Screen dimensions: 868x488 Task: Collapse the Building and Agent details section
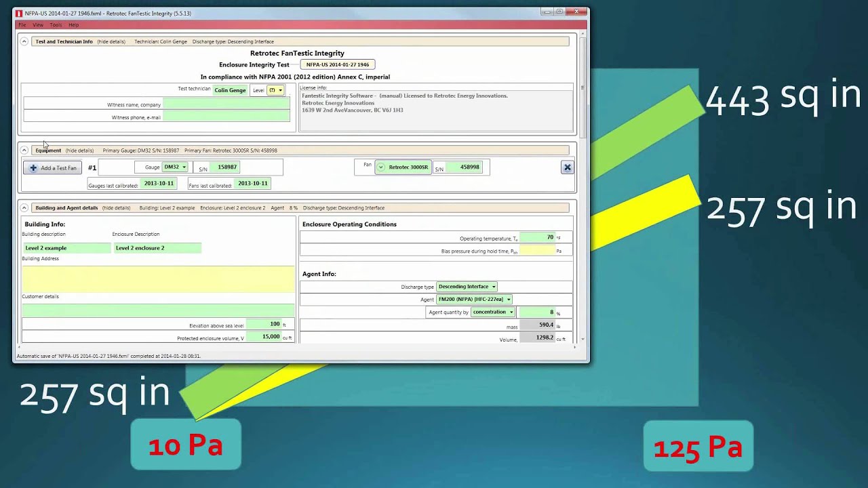click(x=24, y=208)
